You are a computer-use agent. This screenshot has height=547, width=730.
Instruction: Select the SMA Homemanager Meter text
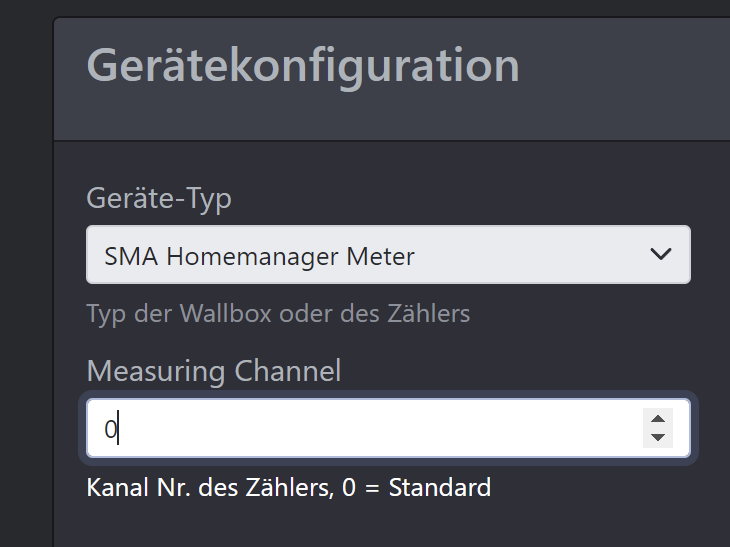(259, 257)
